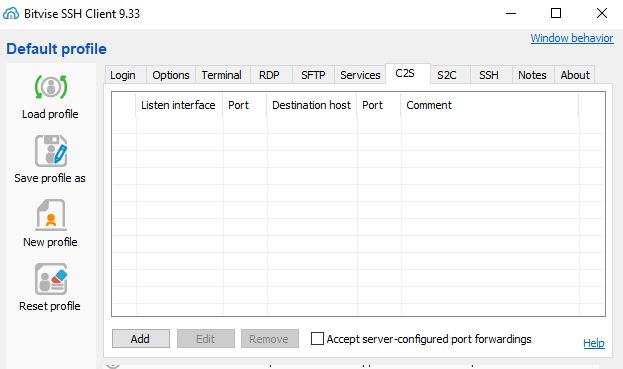Click the Reset profile icon
The width and height of the screenshot is (623, 369).
(x=51, y=279)
